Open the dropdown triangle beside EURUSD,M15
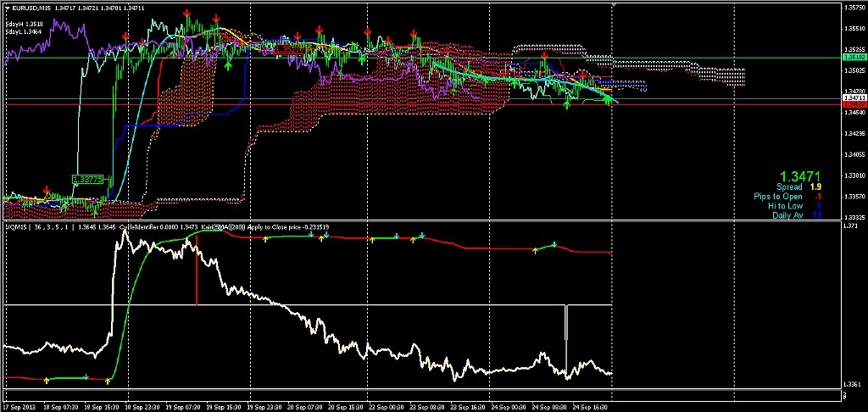The image size is (868, 412). coord(8,8)
